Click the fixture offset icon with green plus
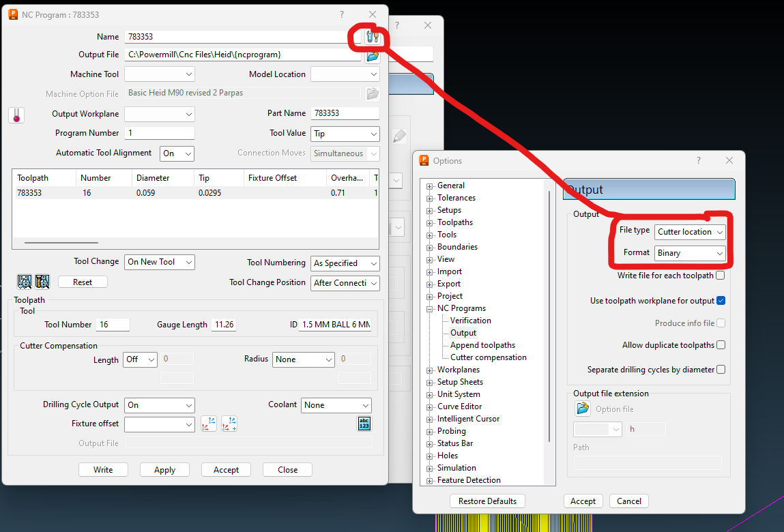This screenshot has height=532, width=784. tap(229, 424)
